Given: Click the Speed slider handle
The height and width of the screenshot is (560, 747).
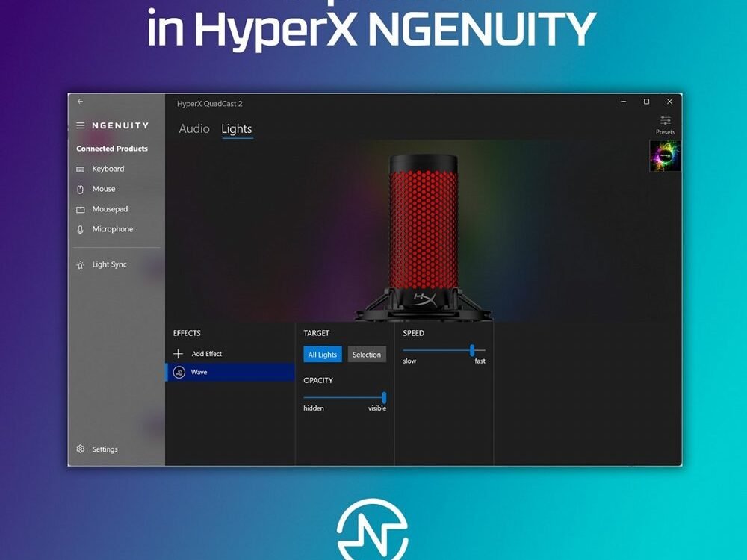Looking at the screenshot, I should tap(472, 350).
